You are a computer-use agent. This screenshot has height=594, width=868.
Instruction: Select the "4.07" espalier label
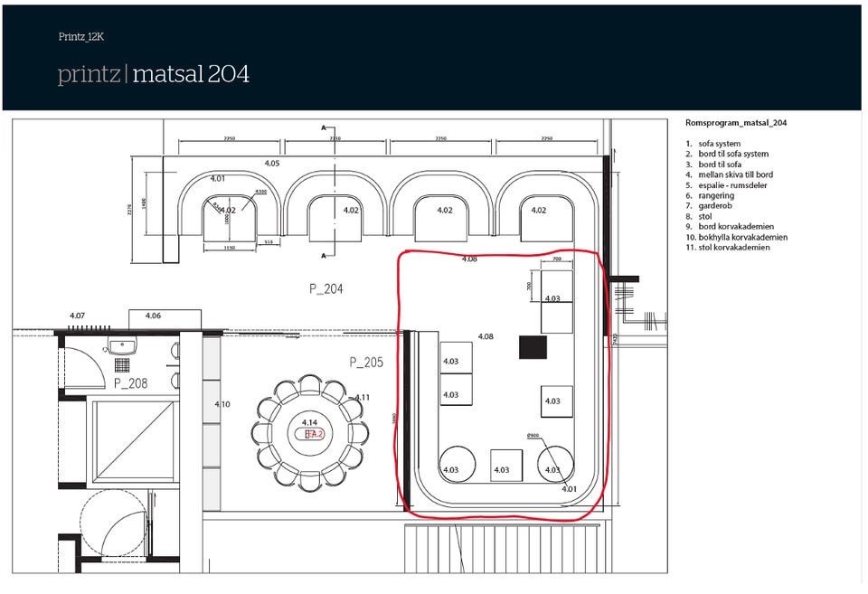(x=78, y=316)
